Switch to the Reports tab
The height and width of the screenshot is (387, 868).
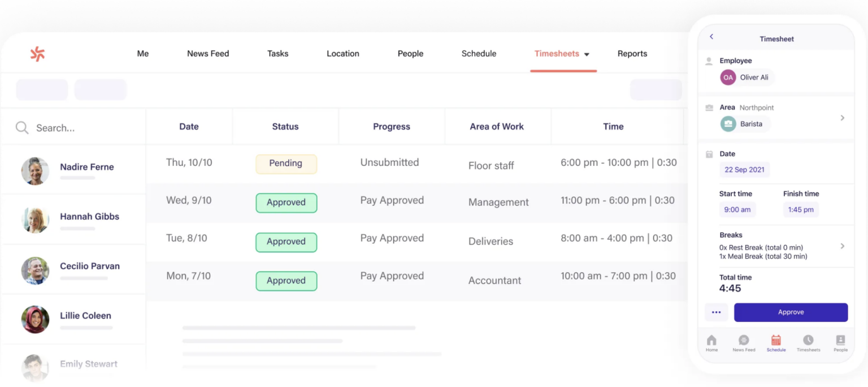point(632,53)
